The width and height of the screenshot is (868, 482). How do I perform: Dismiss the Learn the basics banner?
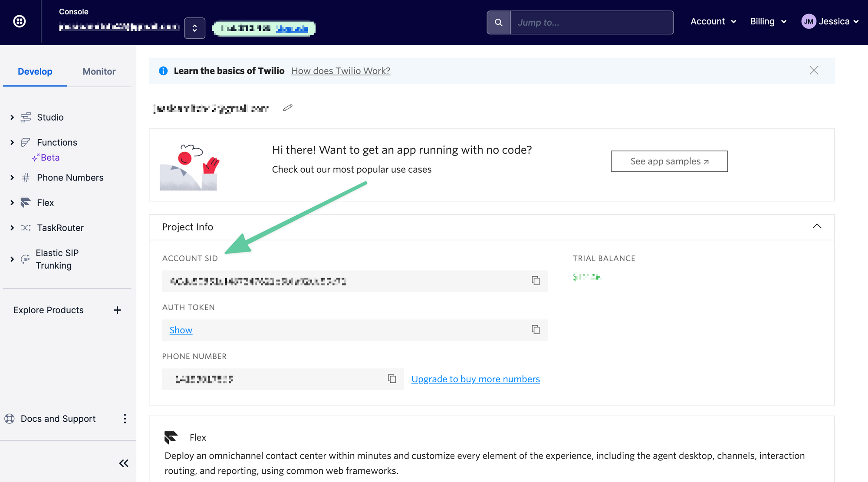(814, 70)
